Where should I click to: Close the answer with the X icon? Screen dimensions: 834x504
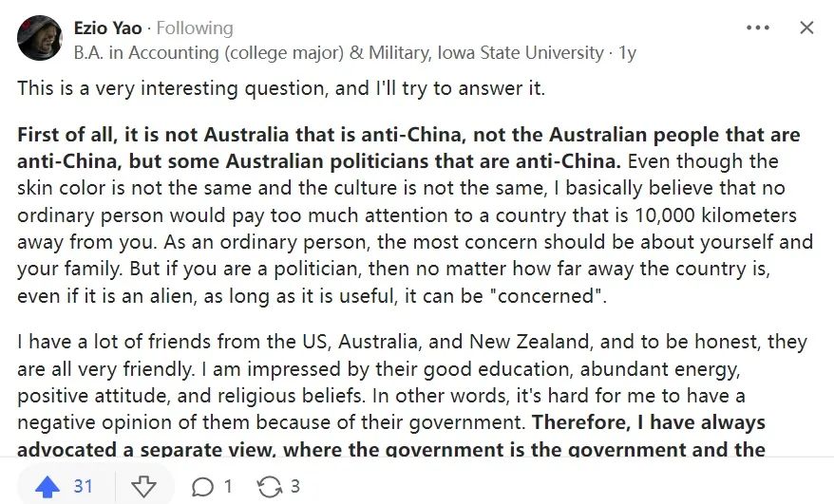(806, 28)
